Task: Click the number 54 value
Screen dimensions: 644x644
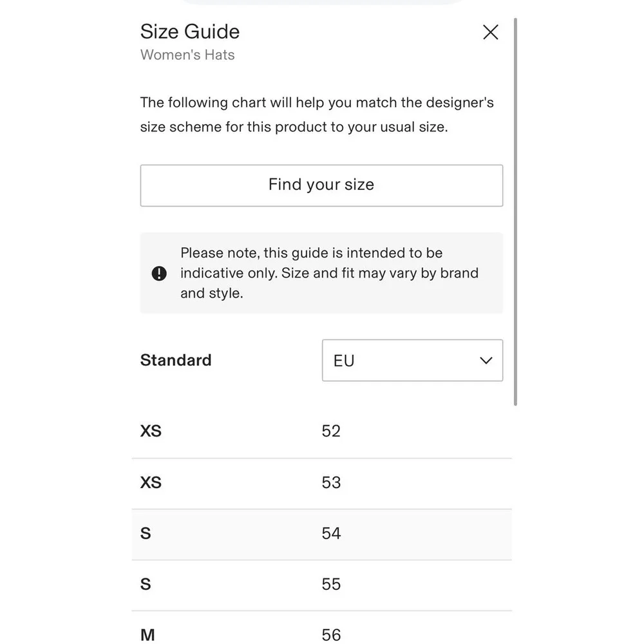Action: (x=331, y=533)
